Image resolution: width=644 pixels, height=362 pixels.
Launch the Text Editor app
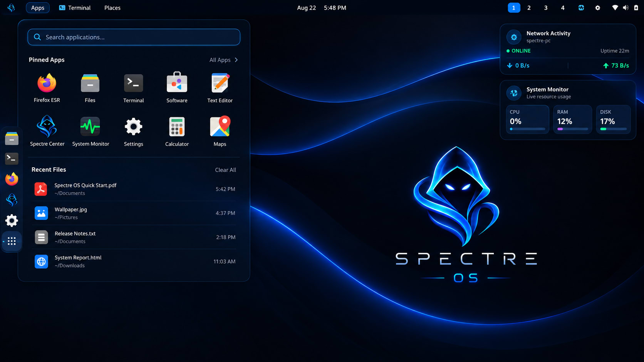(x=220, y=88)
